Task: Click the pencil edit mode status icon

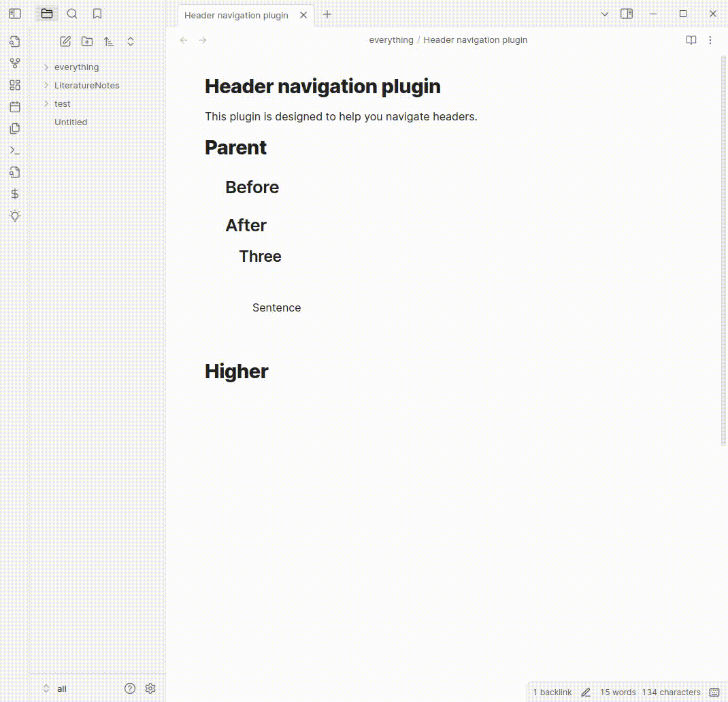Action: point(586,692)
